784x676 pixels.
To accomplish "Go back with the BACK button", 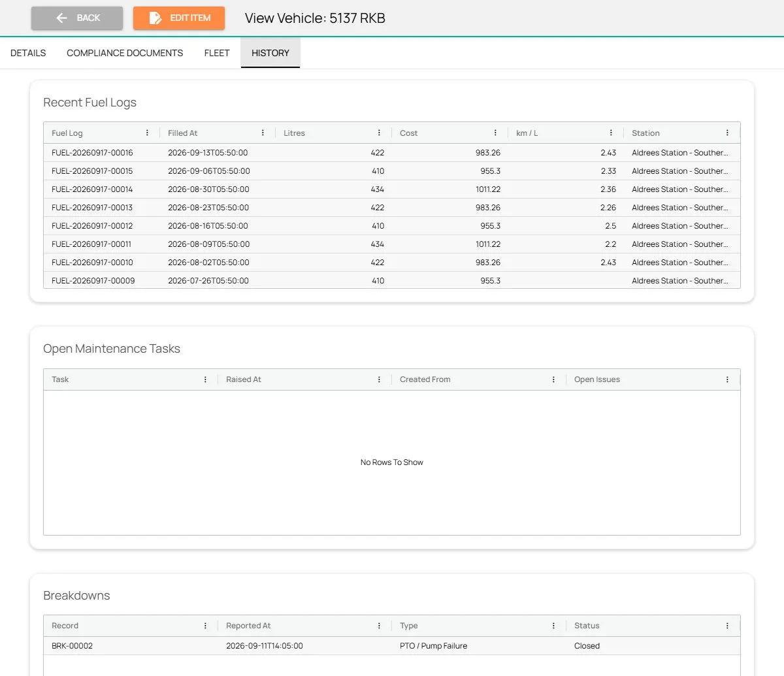I will click(77, 18).
